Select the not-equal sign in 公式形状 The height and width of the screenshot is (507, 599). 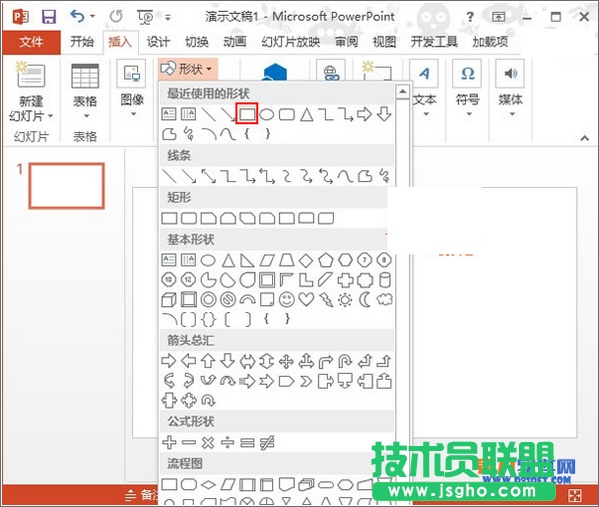pos(267,442)
